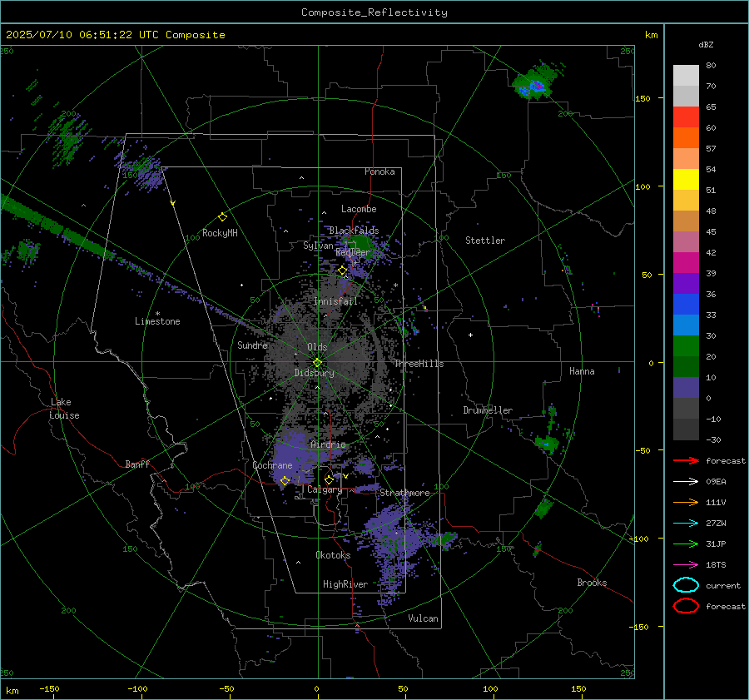Click the 39 dBZ magenta color swatch
Screen dimensions: 749x700
click(686, 263)
